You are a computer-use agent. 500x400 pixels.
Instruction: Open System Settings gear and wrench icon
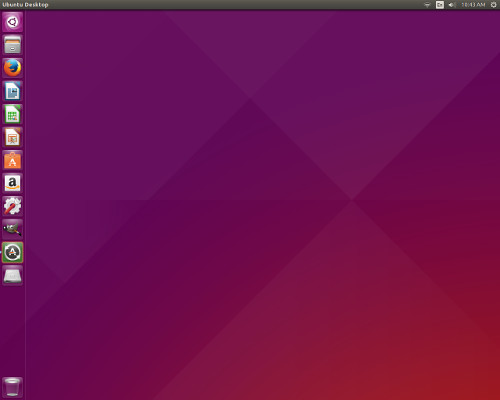coord(13,206)
